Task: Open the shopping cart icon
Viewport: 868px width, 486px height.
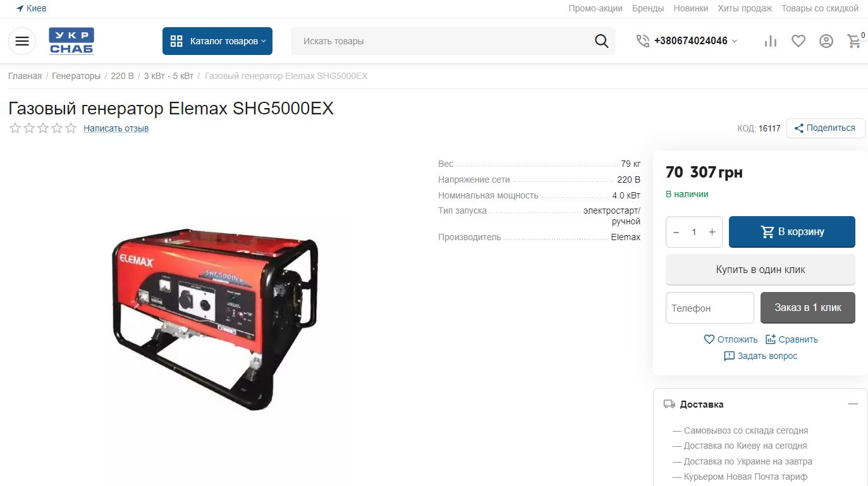Action: pyautogui.click(x=854, y=41)
